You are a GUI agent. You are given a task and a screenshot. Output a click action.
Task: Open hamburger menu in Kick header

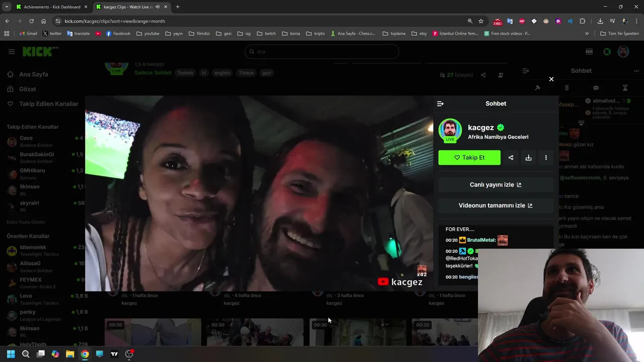point(12,51)
